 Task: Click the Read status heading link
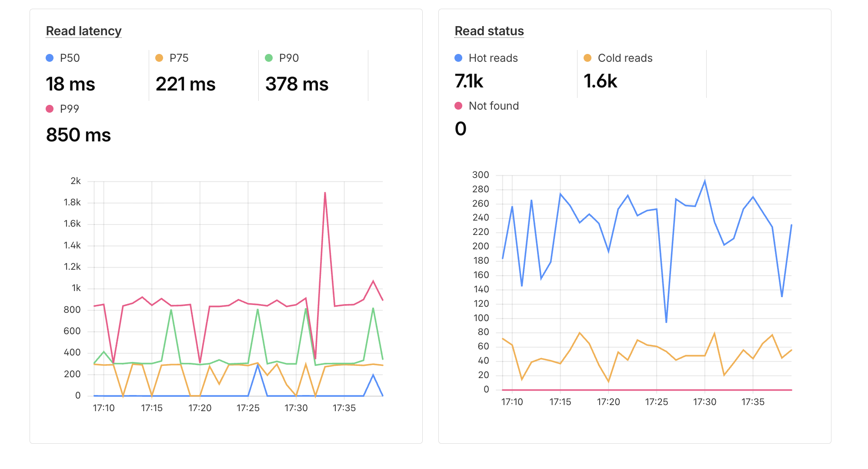pyautogui.click(x=489, y=31)
